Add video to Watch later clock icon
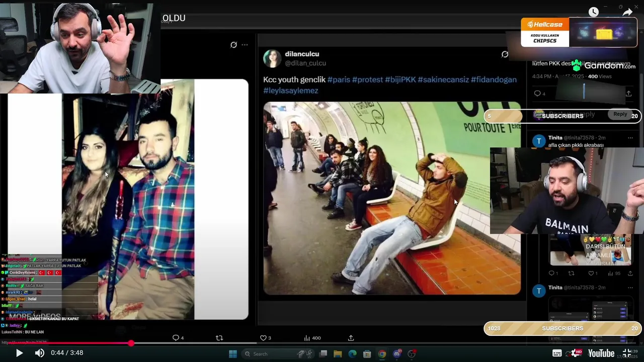The height and width of the screenshot is (362, 644). [594, 12]
